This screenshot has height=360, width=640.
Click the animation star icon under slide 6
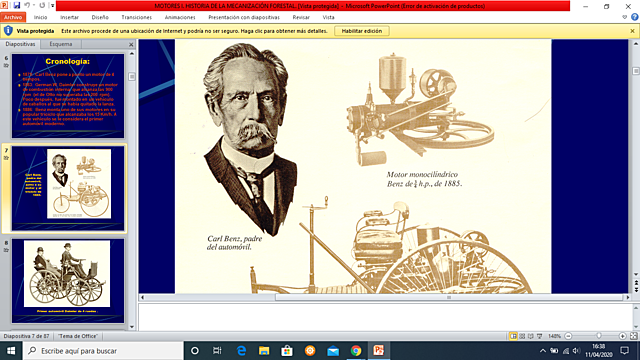[x=6, y=65]
